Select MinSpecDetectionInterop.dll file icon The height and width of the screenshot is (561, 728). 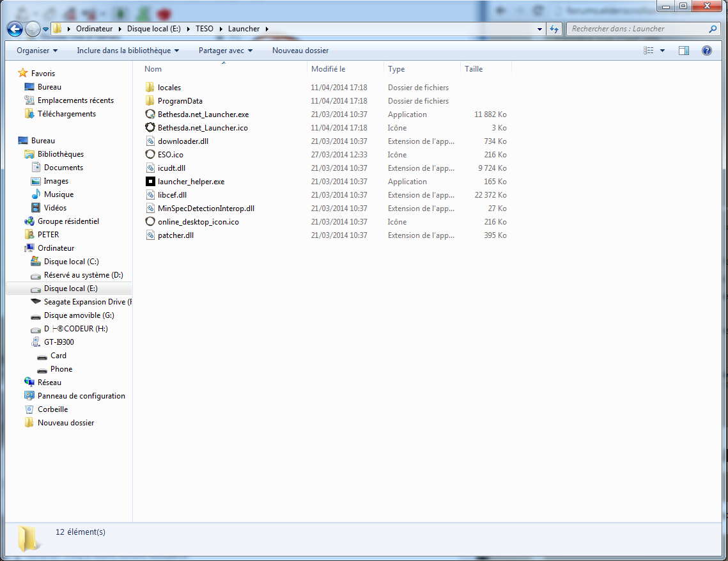click(x=150, y=209)
